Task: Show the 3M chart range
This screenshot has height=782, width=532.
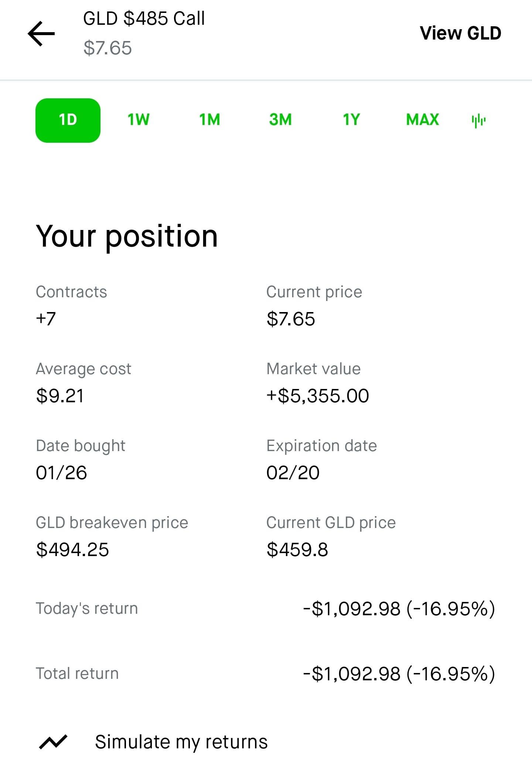Action: point(280,120)
